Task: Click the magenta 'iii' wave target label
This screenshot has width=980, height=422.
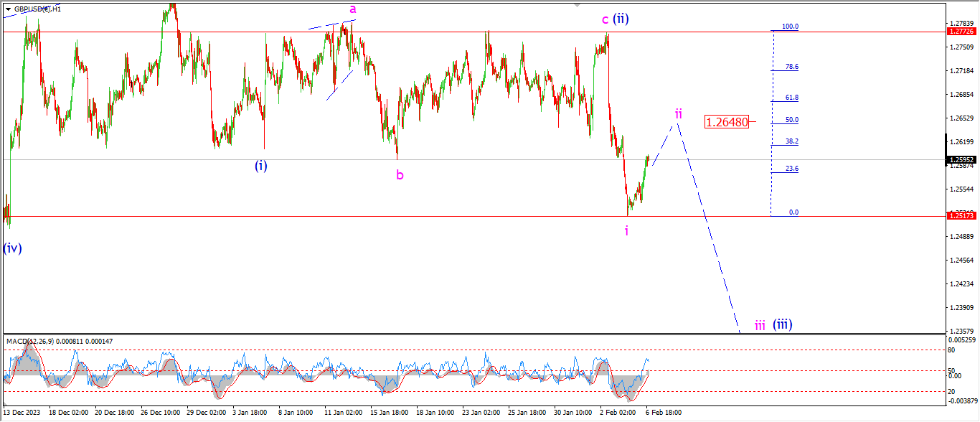Action: (x=760, y=326)
